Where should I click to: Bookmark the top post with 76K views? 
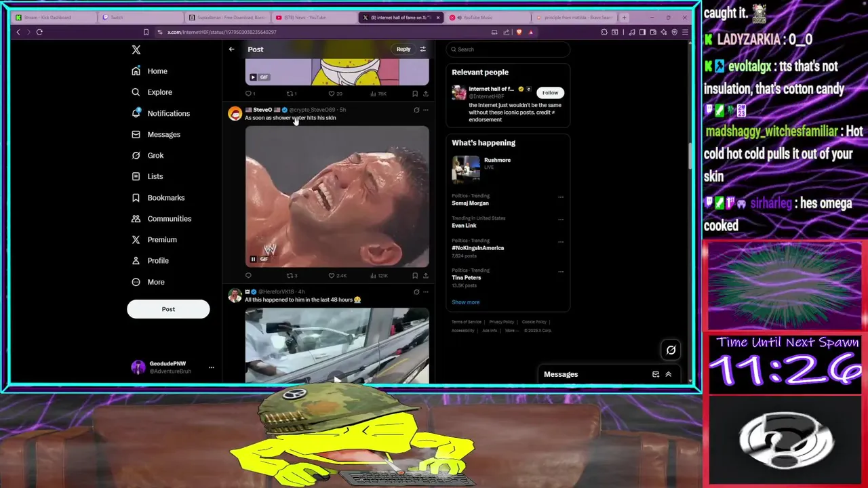point(415,94)
